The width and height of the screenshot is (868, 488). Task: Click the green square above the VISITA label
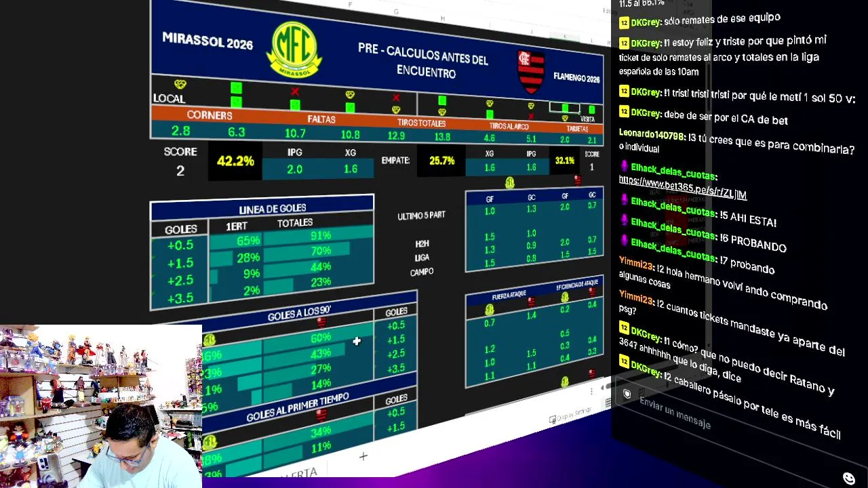tap(592, 109)
